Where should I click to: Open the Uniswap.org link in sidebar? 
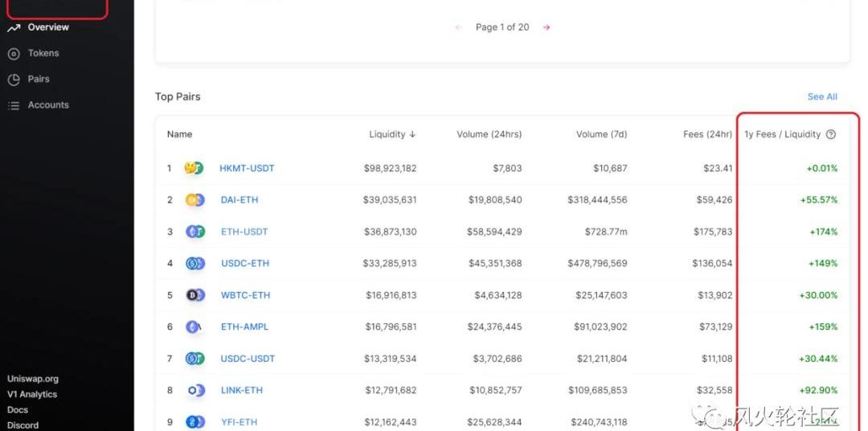click(33, 379)
